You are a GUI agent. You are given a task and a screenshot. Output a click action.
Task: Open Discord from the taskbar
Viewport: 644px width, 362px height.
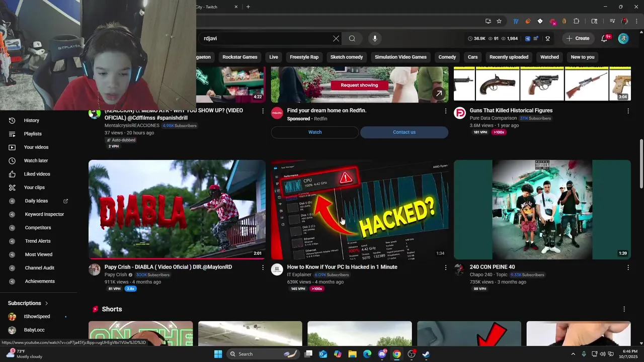(382, 354)
